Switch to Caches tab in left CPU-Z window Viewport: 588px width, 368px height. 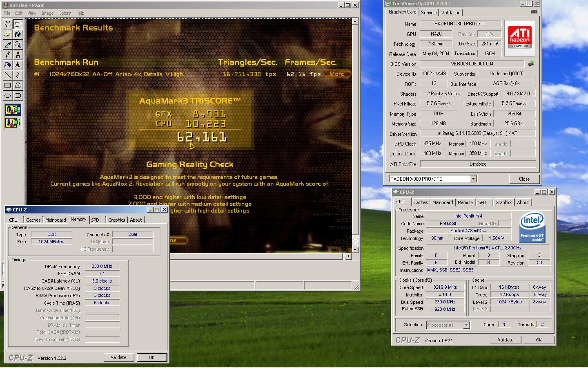point(33,220)
